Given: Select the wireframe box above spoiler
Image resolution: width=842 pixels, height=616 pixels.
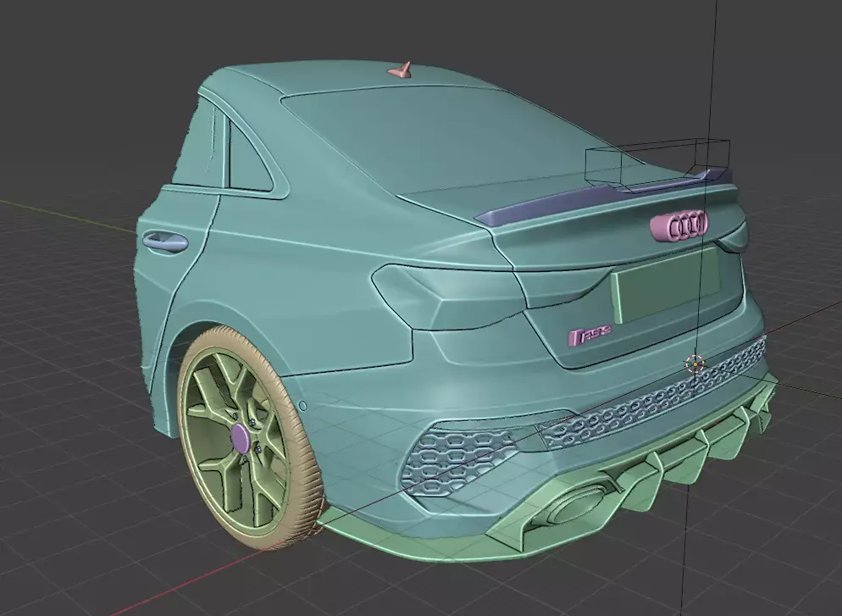Looking at the screenshot, I should pos(657,164).
